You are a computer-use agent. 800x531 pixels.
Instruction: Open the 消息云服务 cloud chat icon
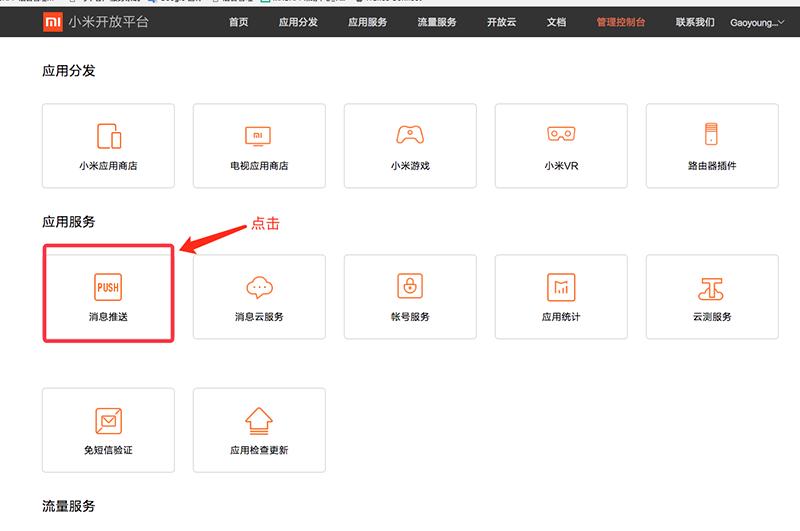pos(259,287)
